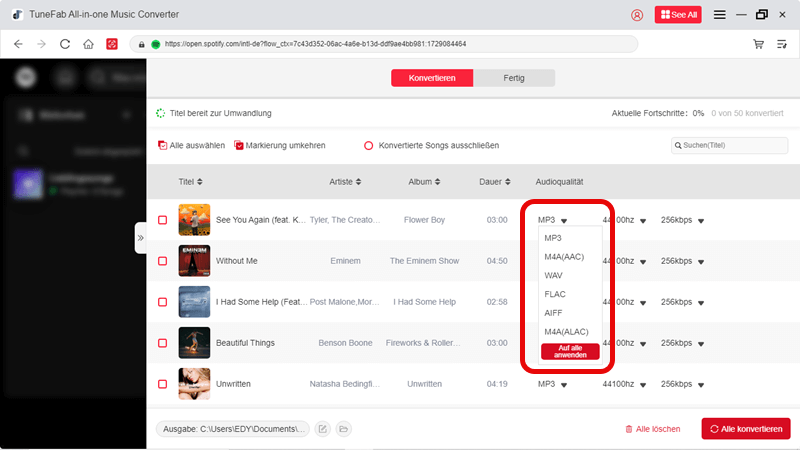Reload the page with refresh icon
Viewport: 800px width, 450px height.
coord(65,44)
